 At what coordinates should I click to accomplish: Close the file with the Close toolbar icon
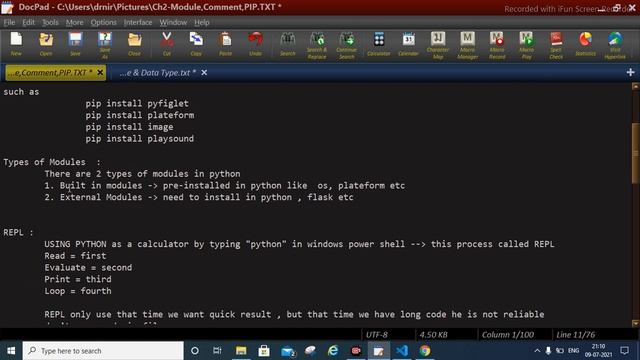point(134,44)
